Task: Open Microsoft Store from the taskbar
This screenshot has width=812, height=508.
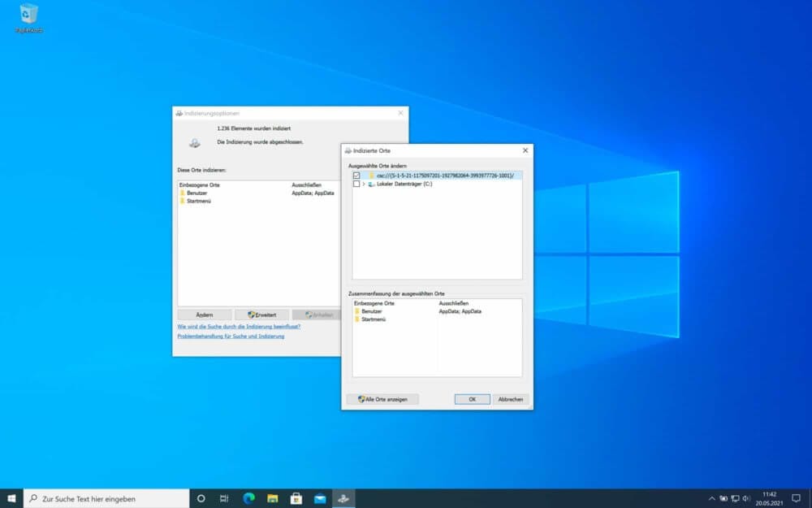Action: (296, 499)
